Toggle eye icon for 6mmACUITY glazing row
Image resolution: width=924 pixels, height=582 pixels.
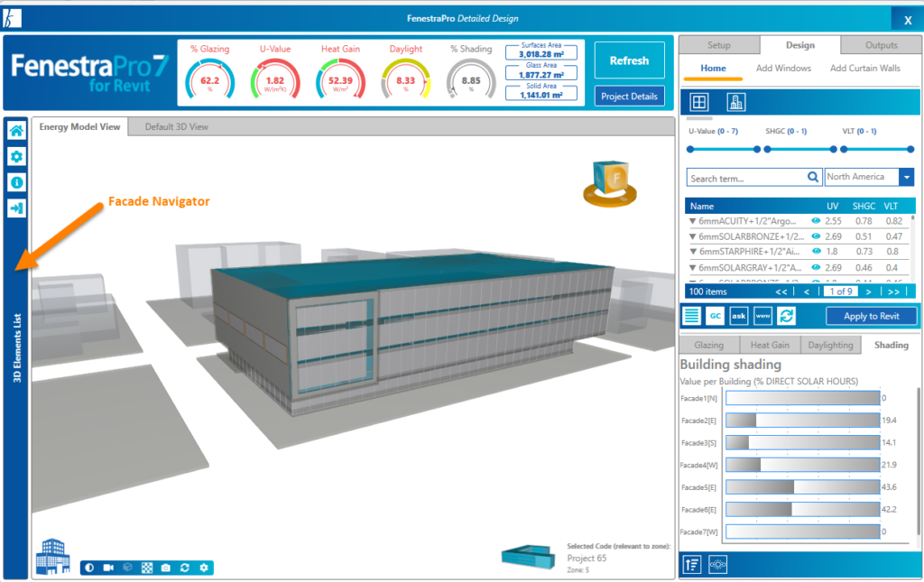pyautogui.click(x=816, y=221)
